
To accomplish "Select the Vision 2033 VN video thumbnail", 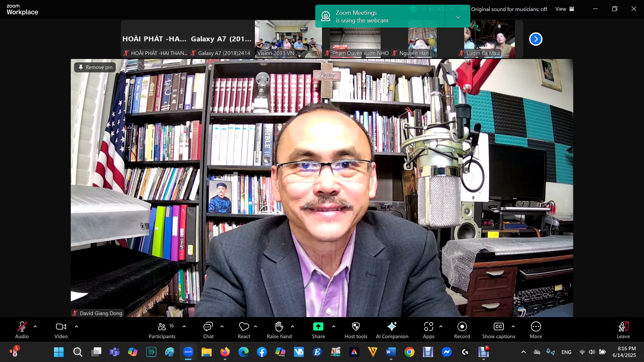I will point(288,39).
